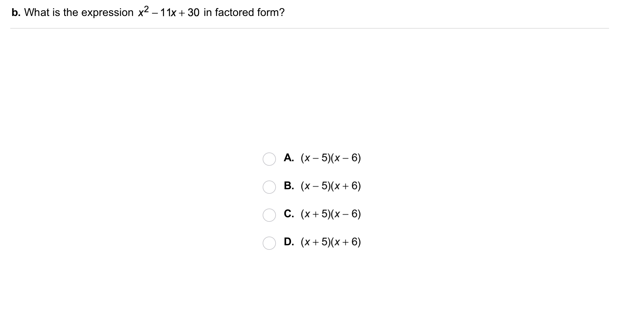Click the bold letter B. label
644x317 pixels.
[x=289, y=186]
